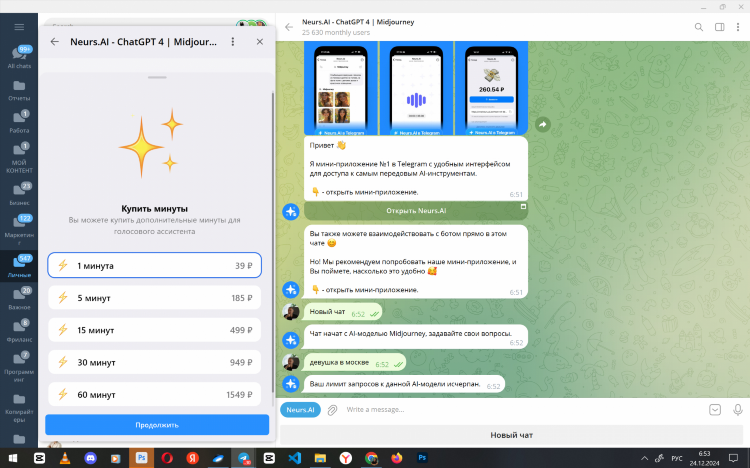Viewport: 750px width, 468px height.
Task: Toggle the right sidebar panel icon
Action: [x=719, y=27]
